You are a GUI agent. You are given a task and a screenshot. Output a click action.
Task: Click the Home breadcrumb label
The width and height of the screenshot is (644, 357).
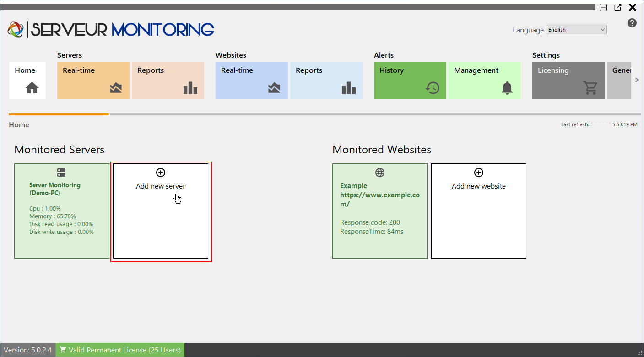click(19, 125)
